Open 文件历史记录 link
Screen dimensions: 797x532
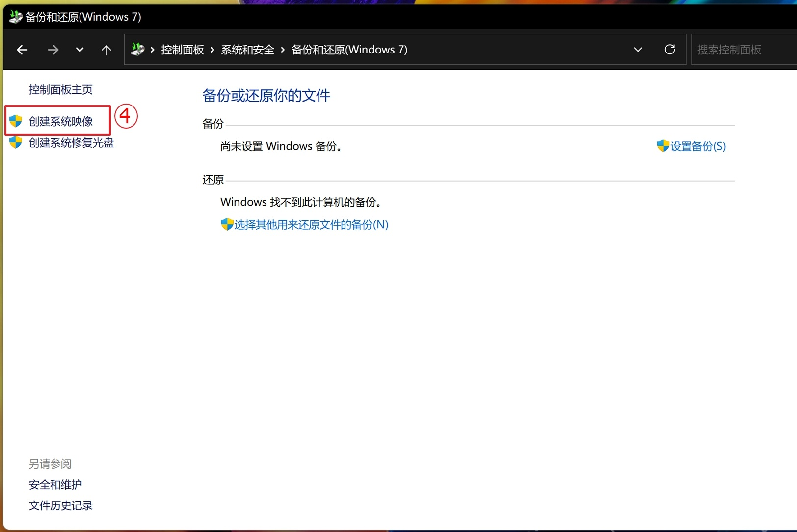pyautogui.click(x=61, y=505)
